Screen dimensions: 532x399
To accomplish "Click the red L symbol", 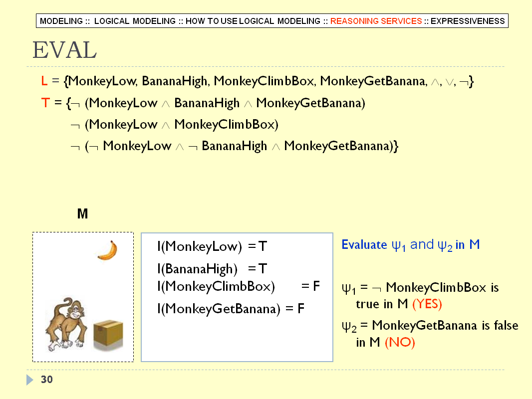I will 44,81.
